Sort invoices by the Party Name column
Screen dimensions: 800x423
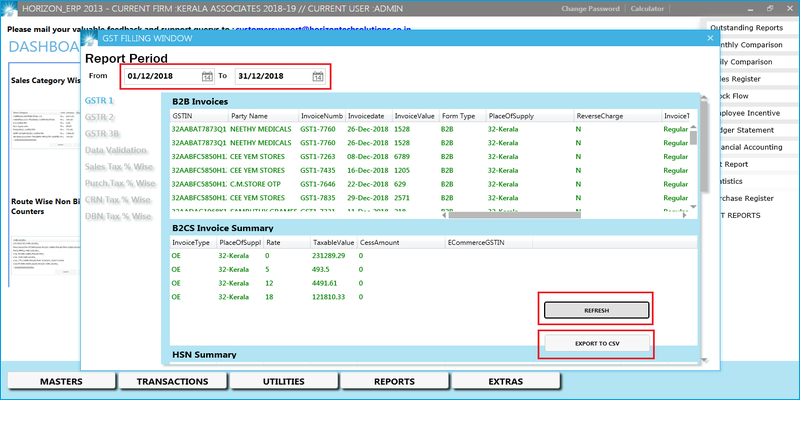point(250,116)
